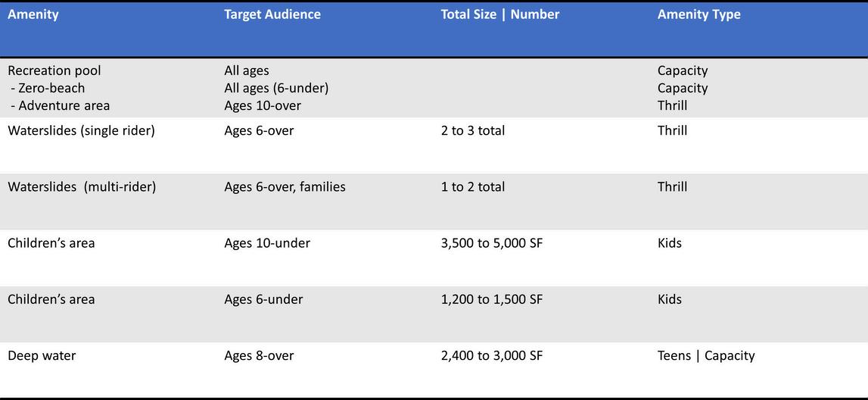Viewport: 868px width, 400px height.
Task: Click the Waterslides (single rider) cell
Action: [x=81, y=132]
